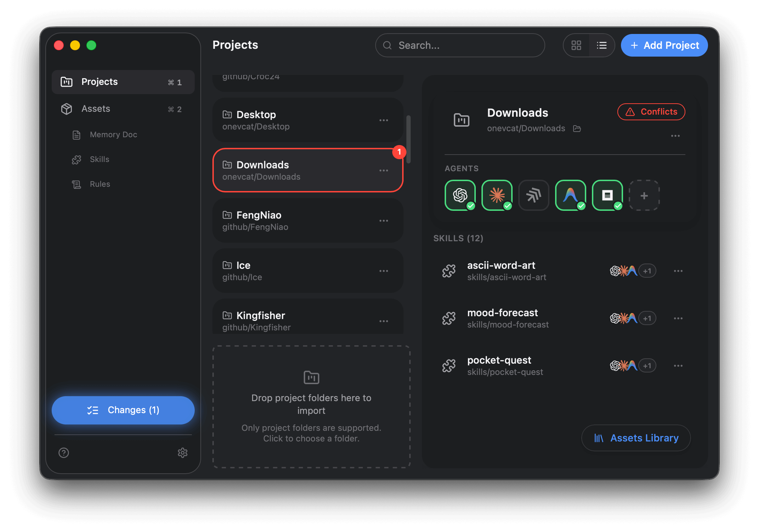Open Downloads detail header ellipsis menu
This screenshot has width=759, height=532.
point(675,136)
